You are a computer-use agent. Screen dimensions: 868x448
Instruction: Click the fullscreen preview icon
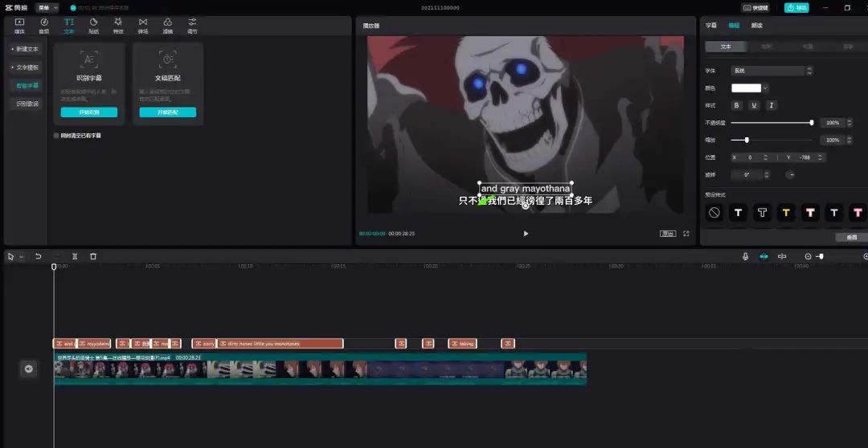(686, 234)
